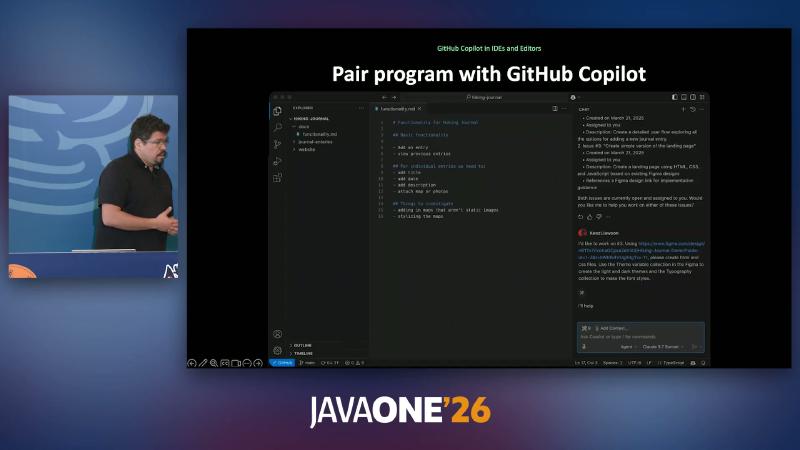This screenshot has width=800, height=450.
Task: Click the previous slide arrow in the presentation controls
Action: (x=192, y=363)
